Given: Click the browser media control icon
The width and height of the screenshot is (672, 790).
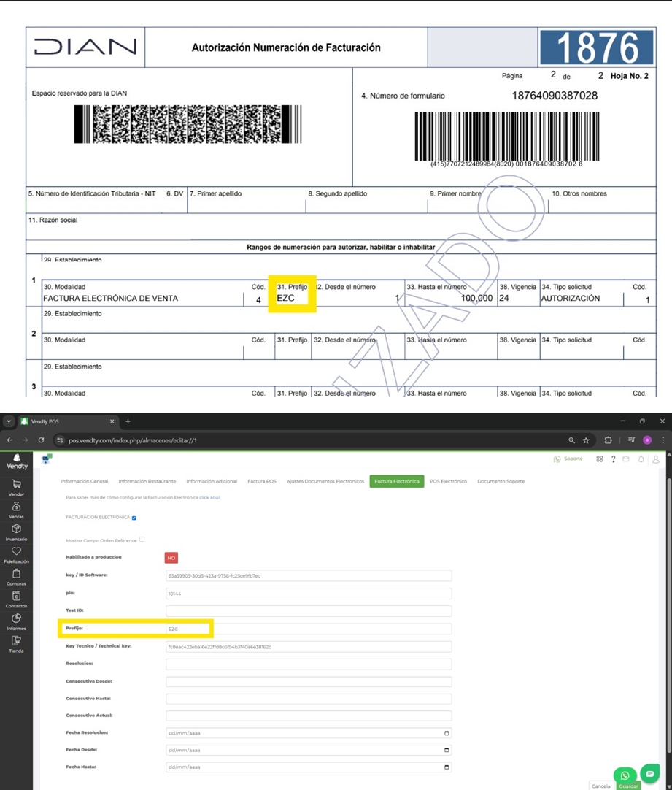Looking at the screenshot, I should coord(631,440).
